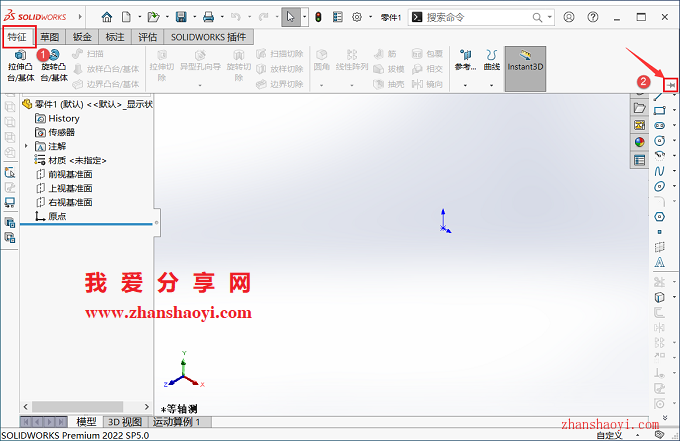Image resolution: width=680 pixels, height=441 pixels.
Task: Expand the Curves dropdown arrow
Action: [x=492, y=85]
